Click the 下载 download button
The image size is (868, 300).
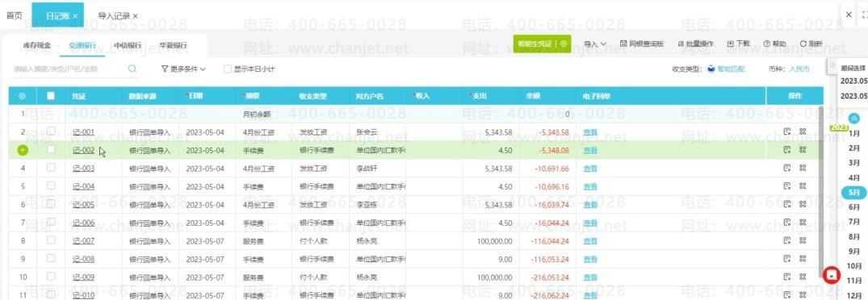click(739, 44)
